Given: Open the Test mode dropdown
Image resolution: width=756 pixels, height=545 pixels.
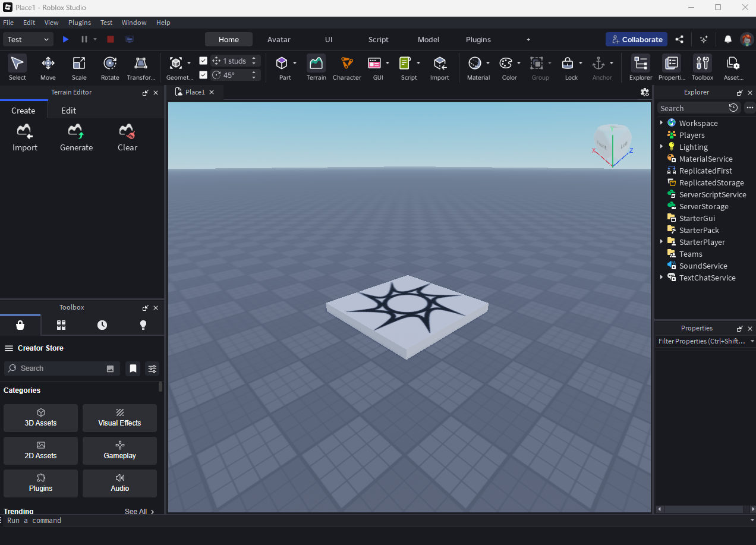Looking at the screenshot, I should coord(29,39).
